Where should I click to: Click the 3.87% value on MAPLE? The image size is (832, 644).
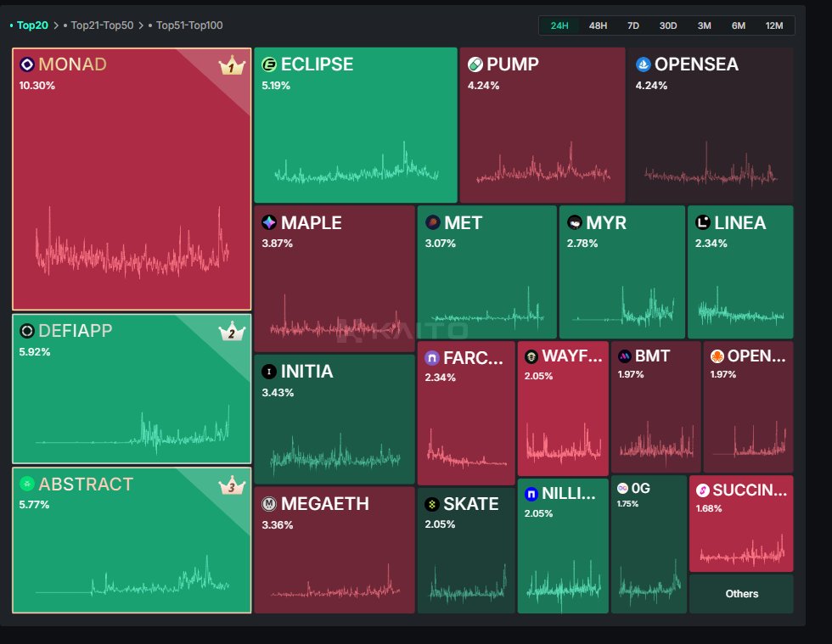pos(277,244)
